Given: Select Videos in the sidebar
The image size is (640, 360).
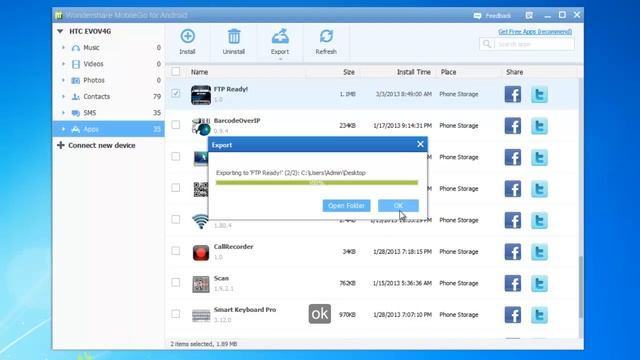Looking at the screenshot, I should (109, 64).
